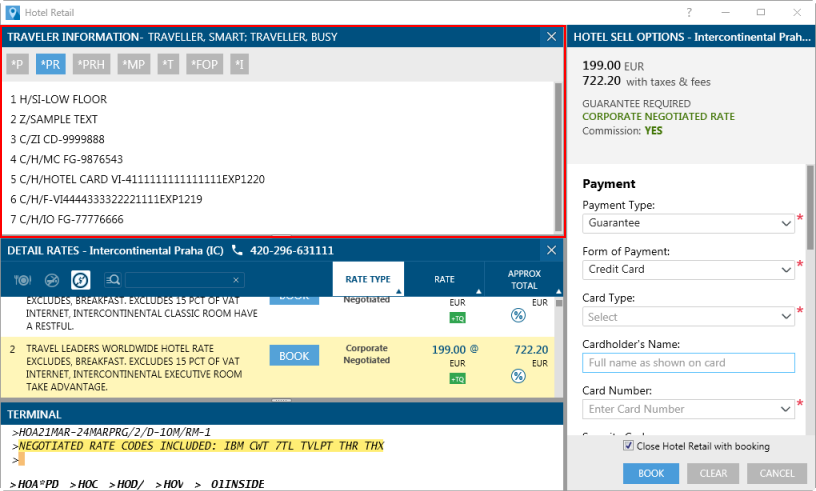Click the rate search magnifier icon
The height and width of the screenshot is (491, 816).
pos(112,280)
